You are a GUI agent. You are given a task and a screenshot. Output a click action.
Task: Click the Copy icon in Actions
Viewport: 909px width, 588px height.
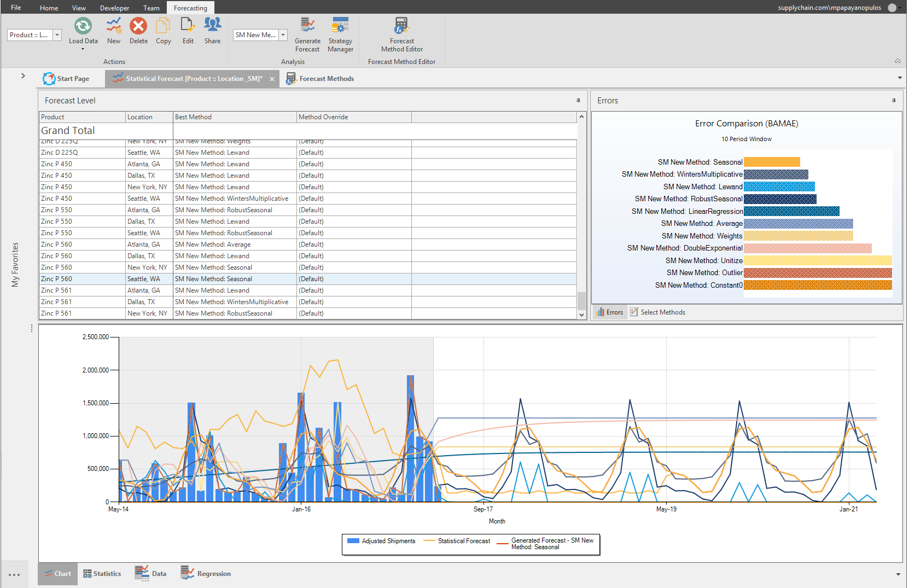click(163, 26)
